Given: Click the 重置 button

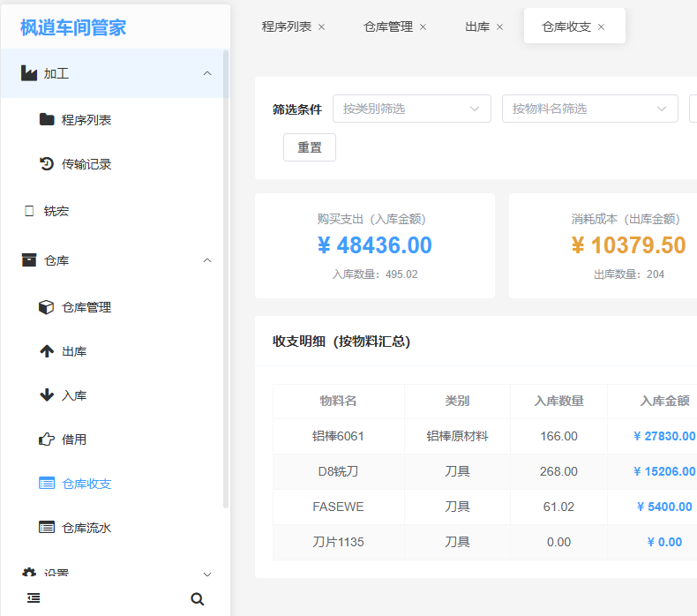Looking at the screenshot, I should coord(310,147).
